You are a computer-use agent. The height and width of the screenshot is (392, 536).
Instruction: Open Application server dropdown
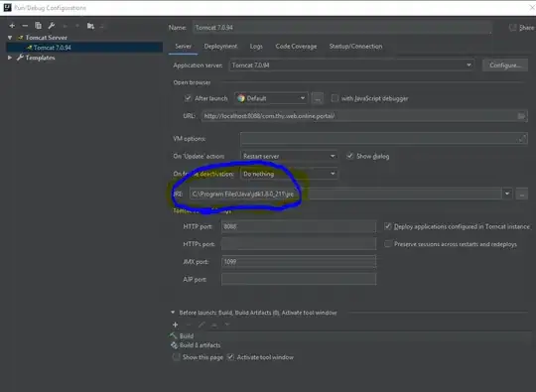tap(351, 65)
